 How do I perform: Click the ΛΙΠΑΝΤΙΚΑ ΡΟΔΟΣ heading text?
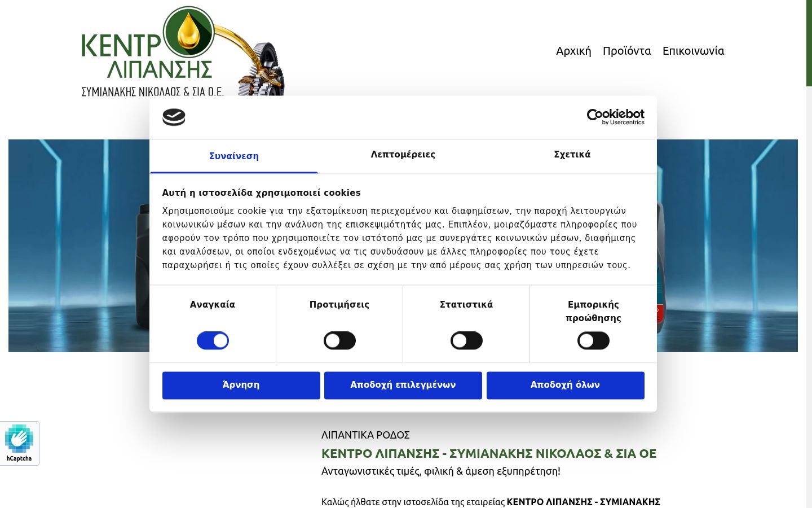(x=365, y=435)
